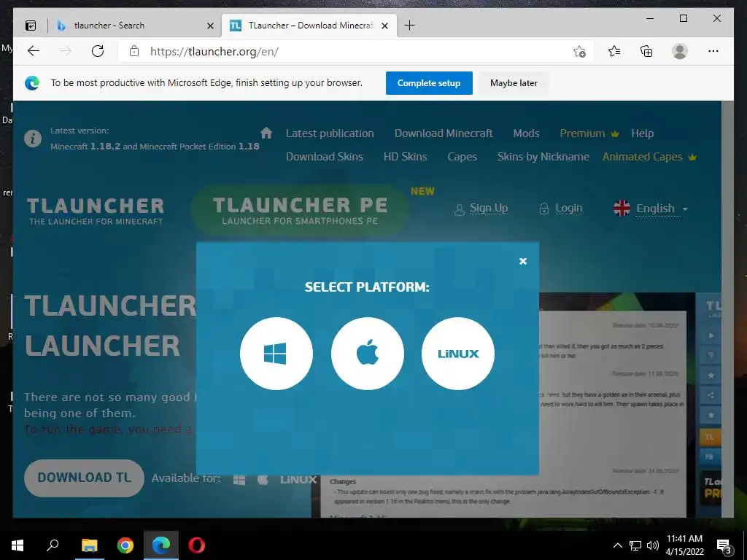Image resolution: width=747 pixels, height=560 pixels.
Task: Choose the Apple macOS platform icon
Action: coord(368,354)
